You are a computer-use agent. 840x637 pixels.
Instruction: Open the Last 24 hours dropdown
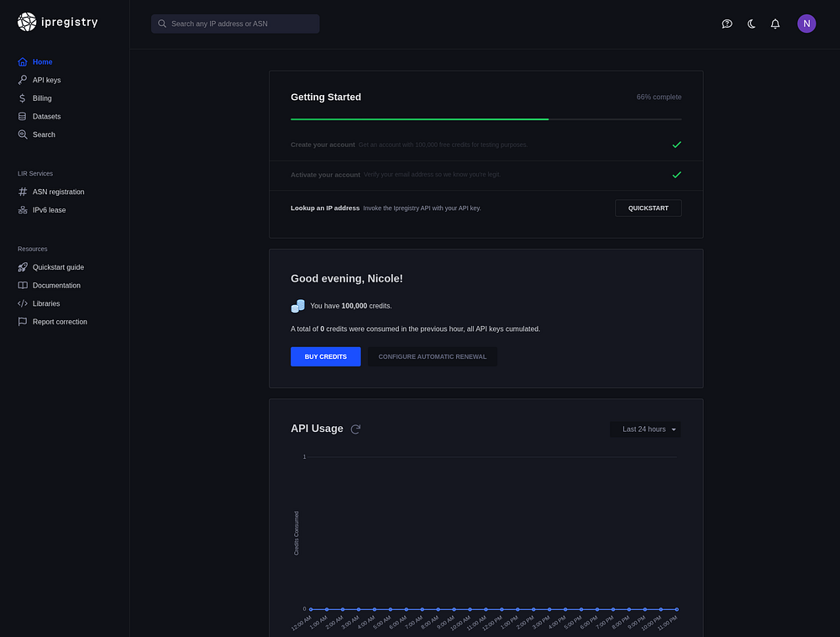click(x=645, y=429)
